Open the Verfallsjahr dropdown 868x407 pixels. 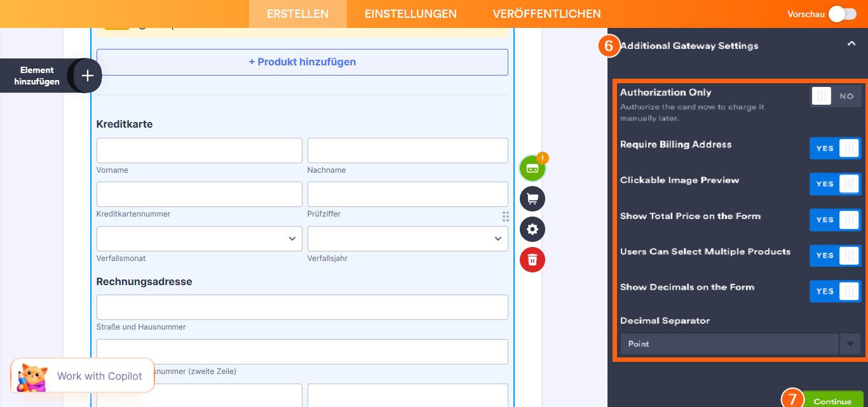coord(408,239)
